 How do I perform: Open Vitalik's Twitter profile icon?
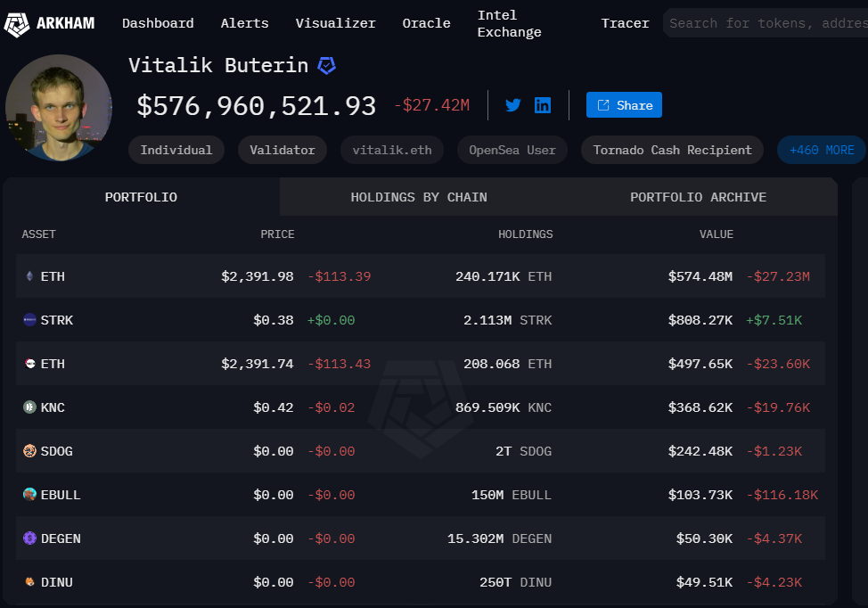click(x=513, y=105)
